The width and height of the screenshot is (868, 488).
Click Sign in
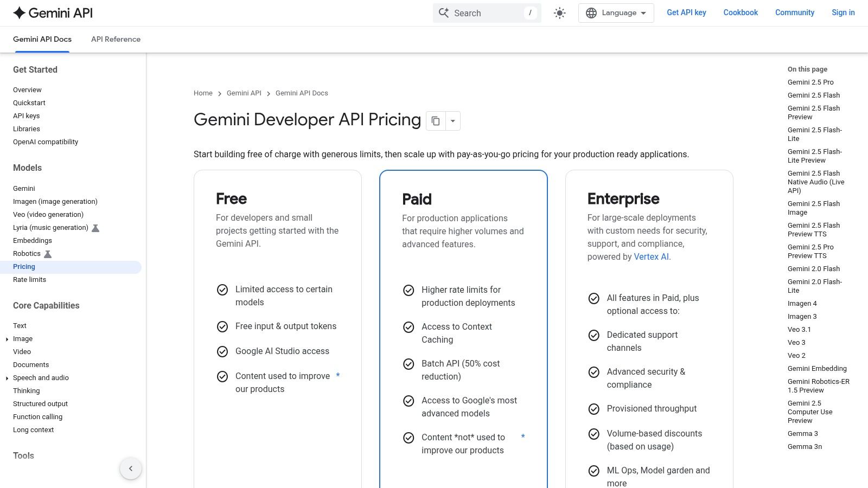(x=843, y=12)
